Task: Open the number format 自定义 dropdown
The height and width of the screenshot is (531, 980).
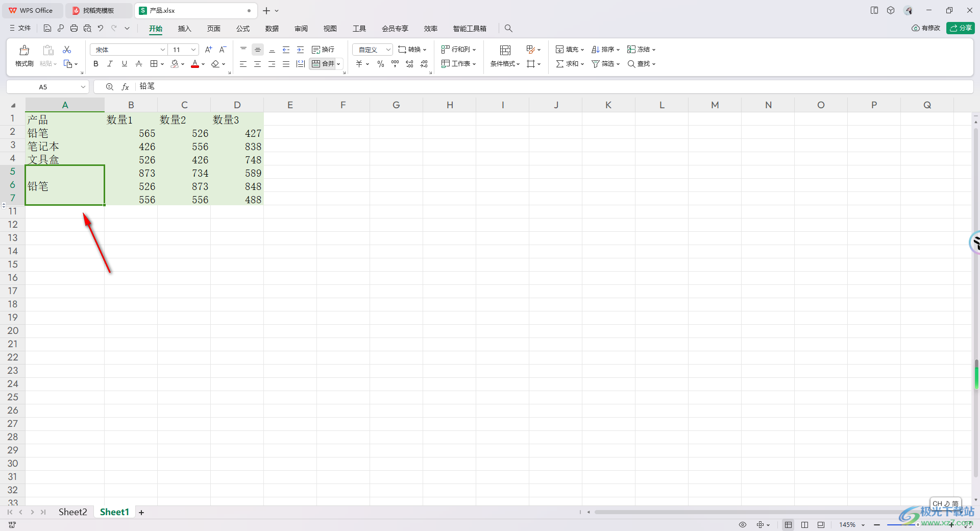Action: pyautogui.click(x=388, y=50)
